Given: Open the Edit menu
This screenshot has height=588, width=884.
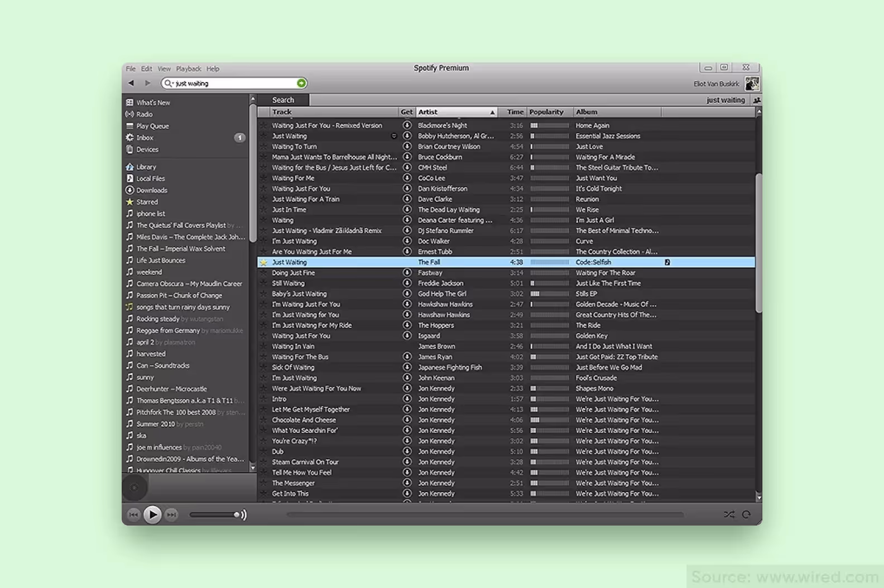Looking at the screenshot, I should (x=147, y=69).
